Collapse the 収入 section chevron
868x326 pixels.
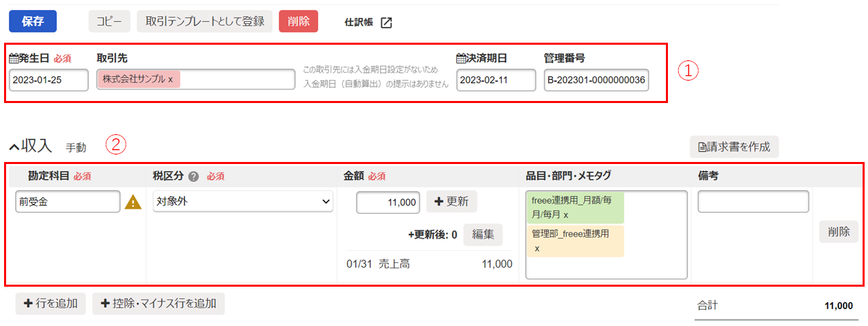click(14, 146)
